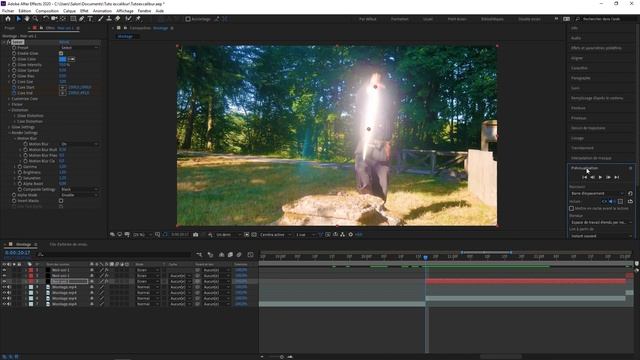Open the Alpha Mode dropdown

tap(80, 195)
